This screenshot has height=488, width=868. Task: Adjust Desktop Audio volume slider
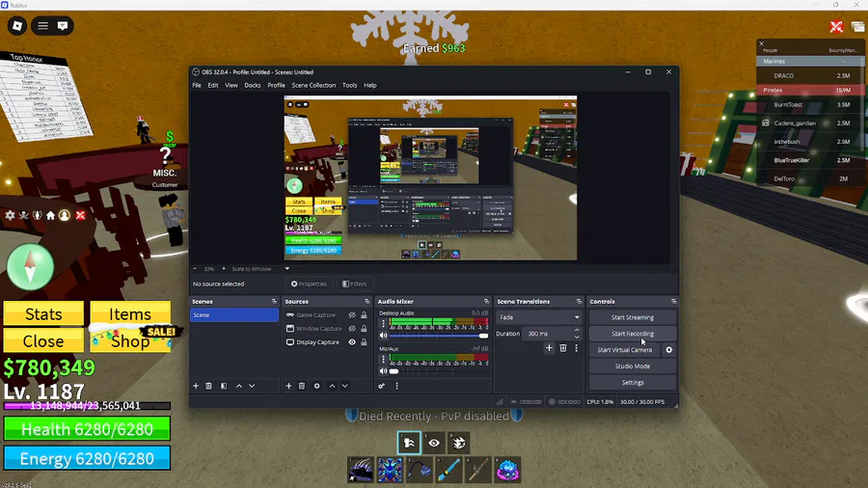(x=439, y=336)
